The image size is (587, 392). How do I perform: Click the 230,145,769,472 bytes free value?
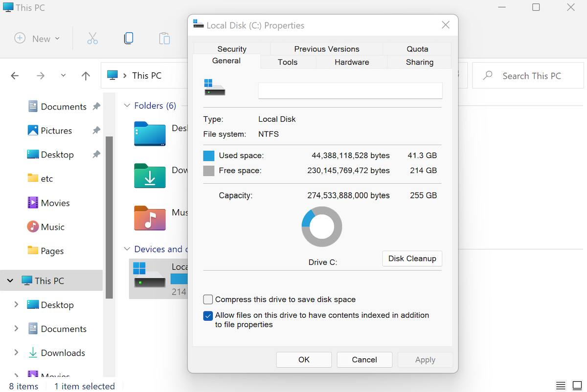349,171
